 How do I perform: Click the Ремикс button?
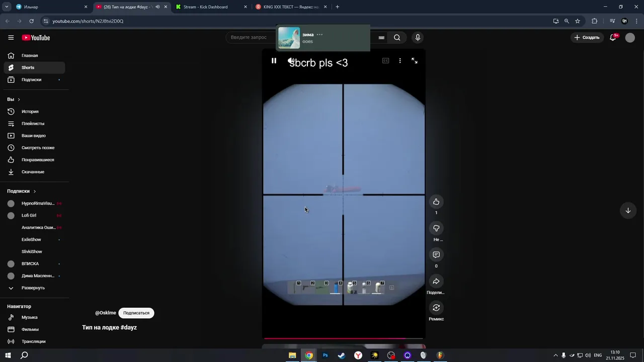click(436, 308)
